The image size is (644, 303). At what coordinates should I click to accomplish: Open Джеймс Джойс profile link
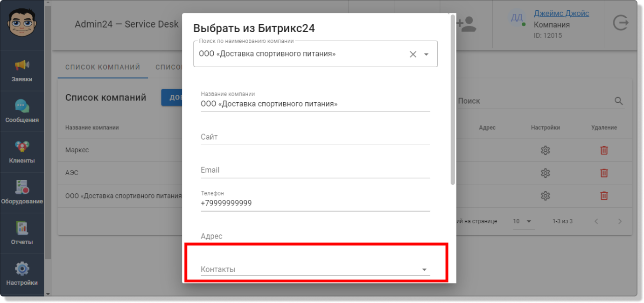(561, 14)
